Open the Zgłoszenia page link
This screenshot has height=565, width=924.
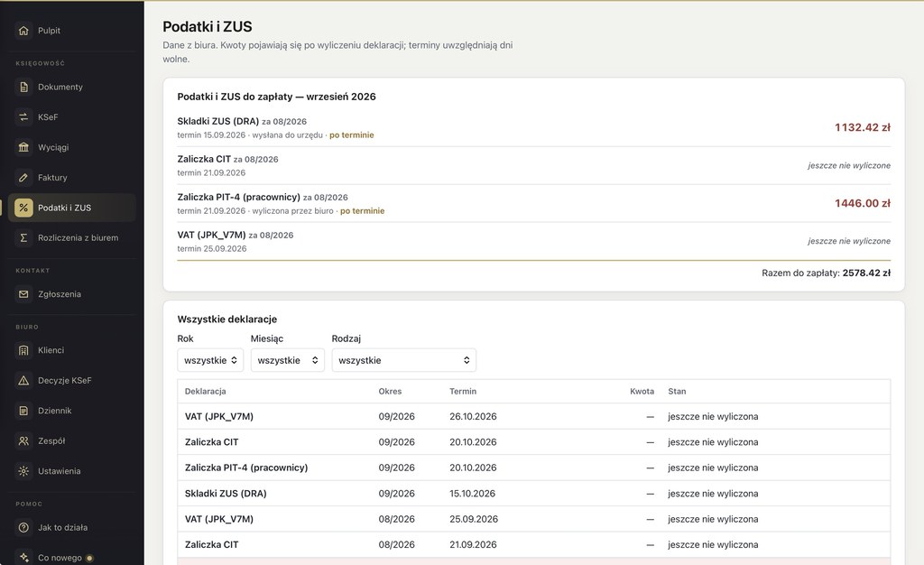click(x=72, y=294)
